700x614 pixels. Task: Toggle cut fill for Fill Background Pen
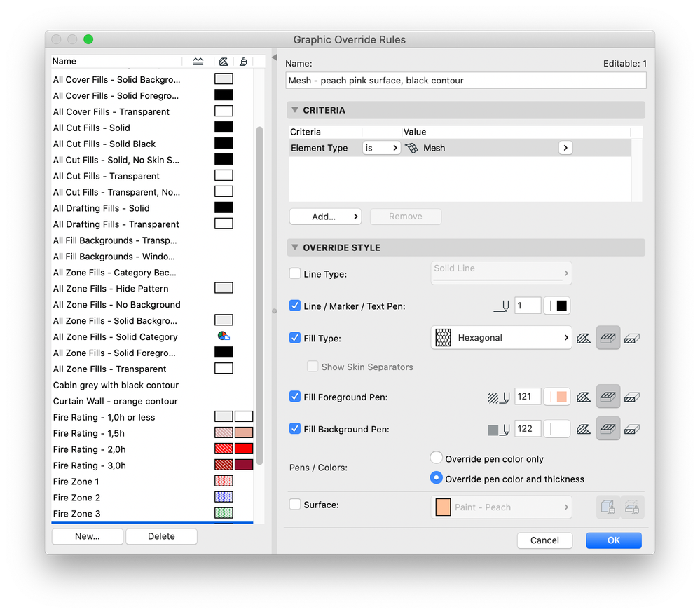632,429
